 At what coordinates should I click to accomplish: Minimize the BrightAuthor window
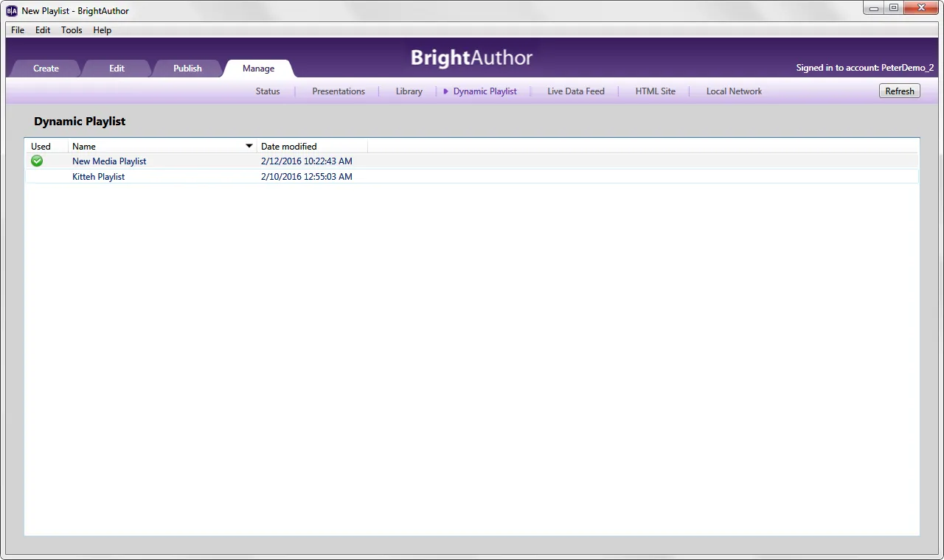coord(874,8)
